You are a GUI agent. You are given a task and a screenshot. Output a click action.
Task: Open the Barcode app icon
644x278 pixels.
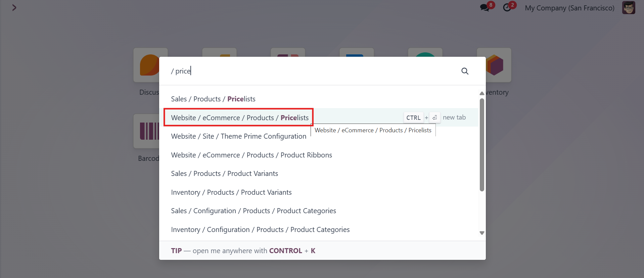(148, 131)
